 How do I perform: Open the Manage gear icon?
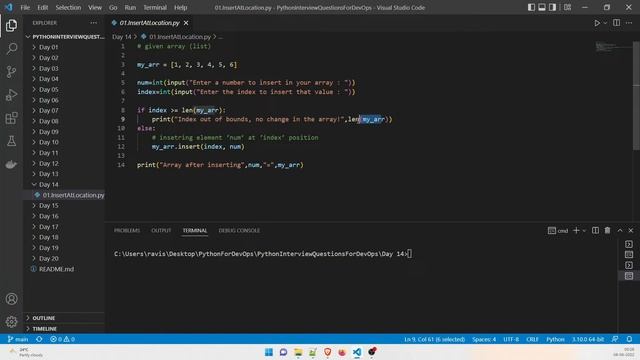tap(11, 322)
